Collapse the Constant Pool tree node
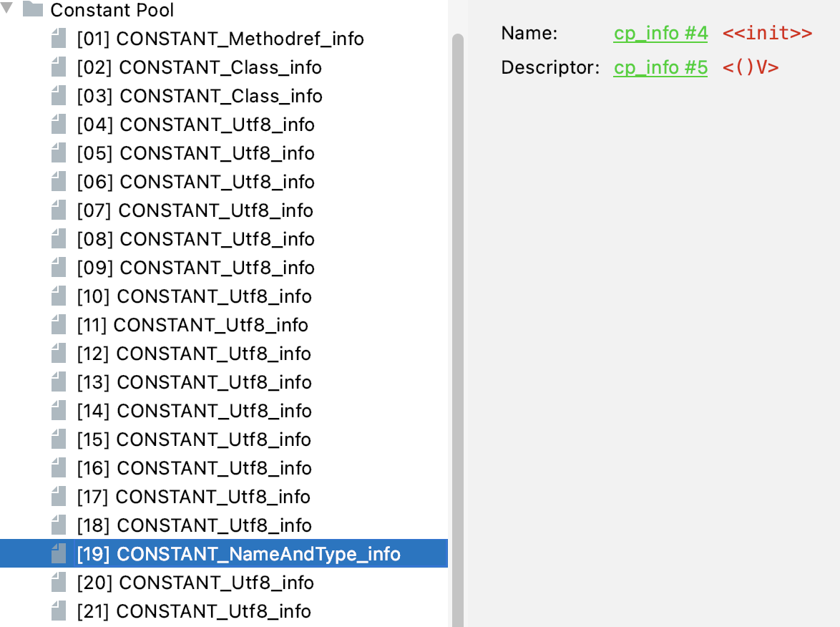The image size is (840, 627). [8, 10]
